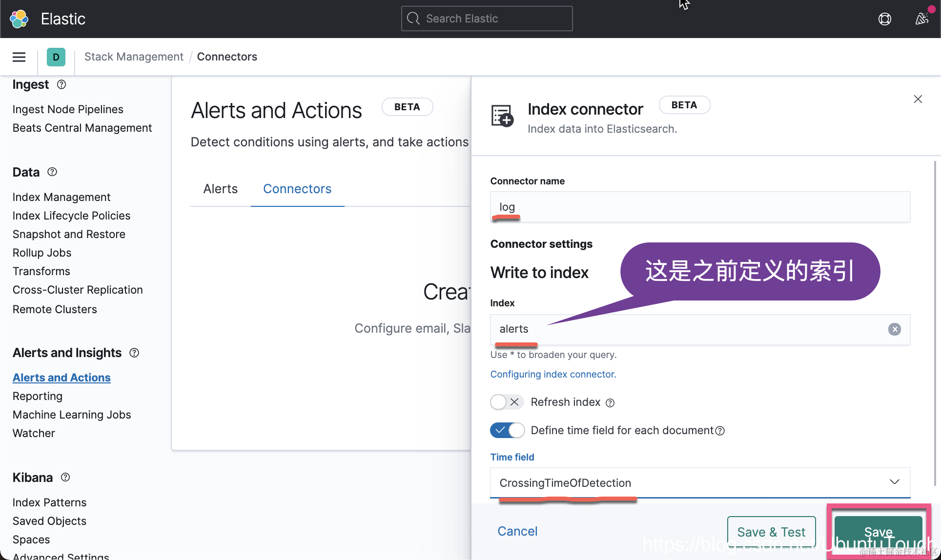Clear the alerts index field
This screenshot has width=941, height=560.
tap(894, 329)
